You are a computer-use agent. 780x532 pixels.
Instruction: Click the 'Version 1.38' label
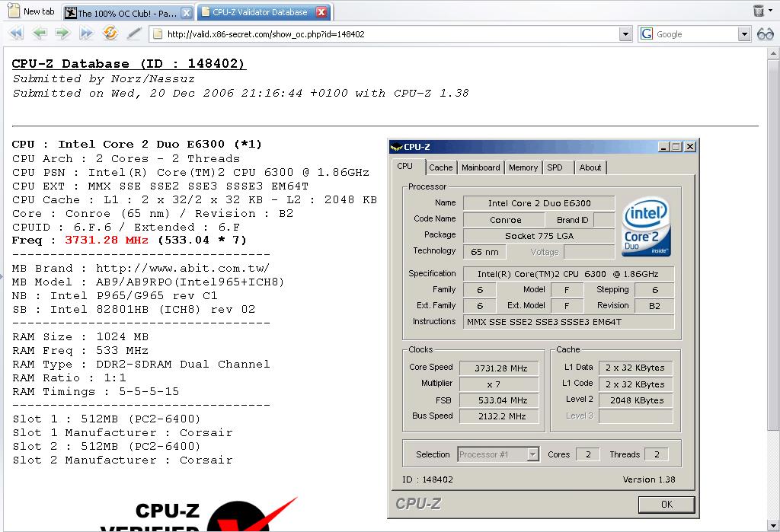[x=649, y=479]
